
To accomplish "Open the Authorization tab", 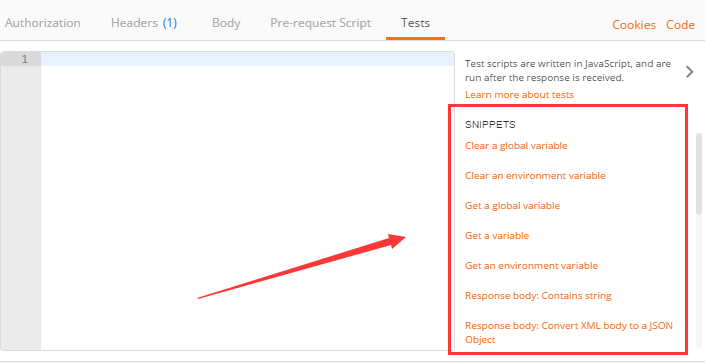I will point(43,23).
